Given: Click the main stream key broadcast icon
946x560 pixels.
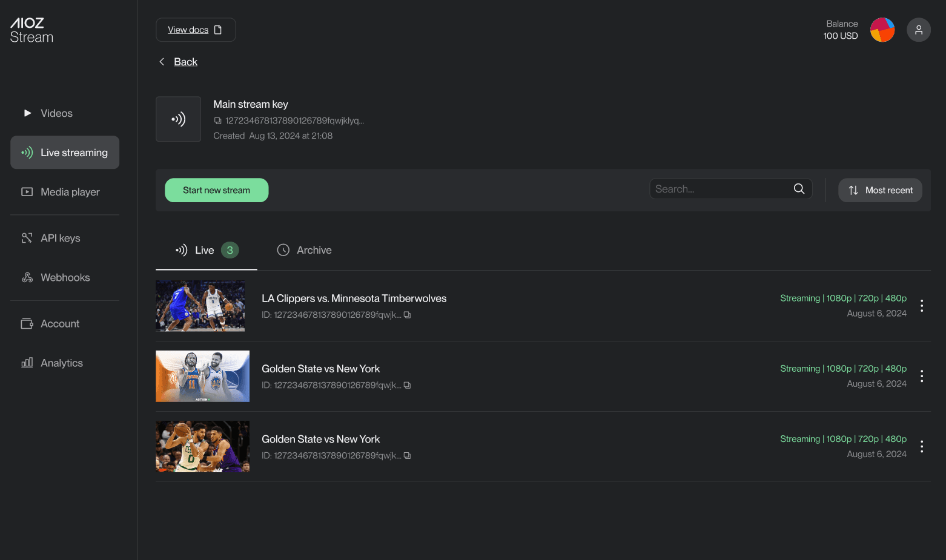Looking at the screenshot, I should [x=178, y=119].
